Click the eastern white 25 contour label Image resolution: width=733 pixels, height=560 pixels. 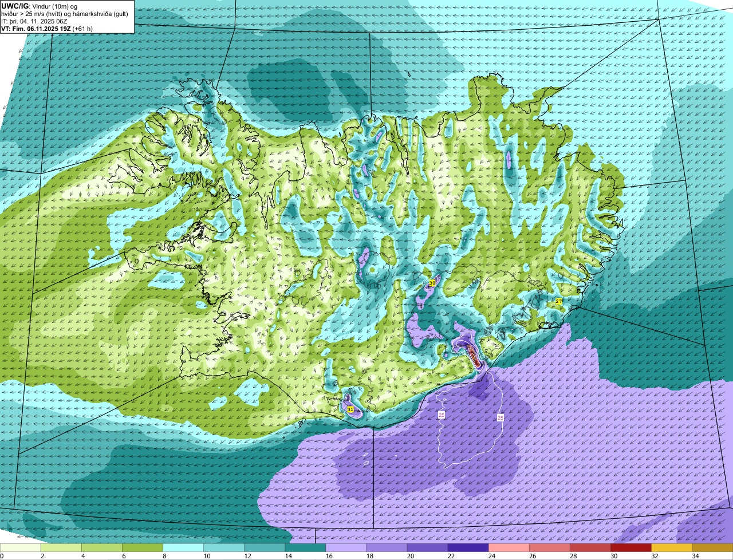coord(501,418)
